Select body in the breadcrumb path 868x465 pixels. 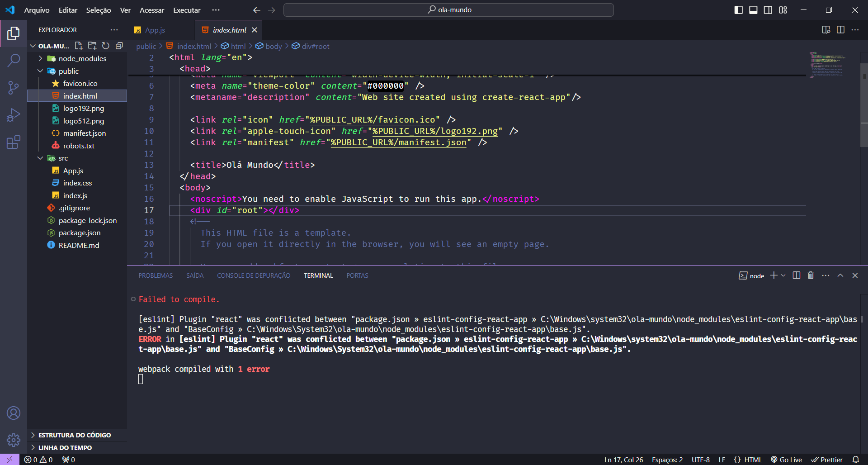[x=274, y=46]
